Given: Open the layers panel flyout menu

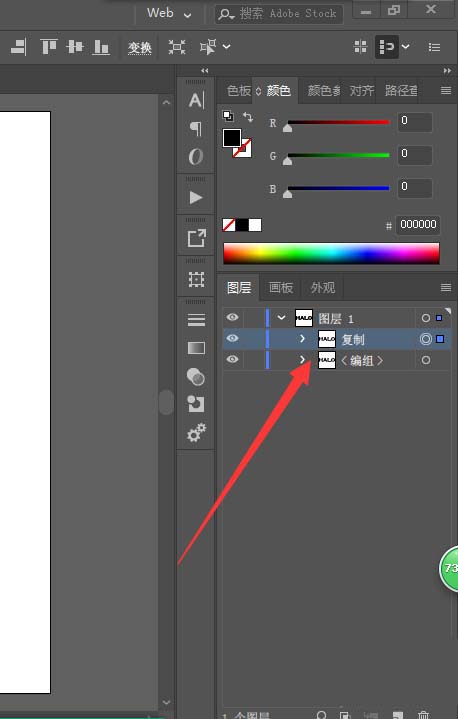Looking at the screenshot, I should 446,288.
